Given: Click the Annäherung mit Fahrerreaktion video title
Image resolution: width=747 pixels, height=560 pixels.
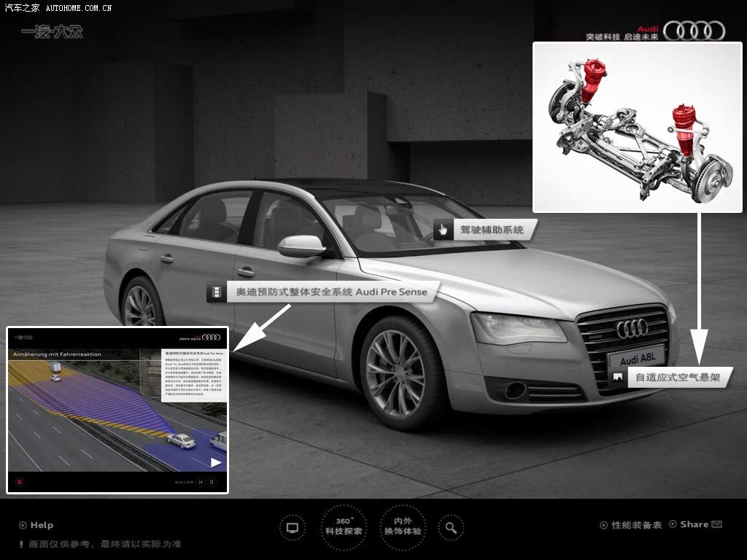Looking at the screenshot, I should coord(57,354).
